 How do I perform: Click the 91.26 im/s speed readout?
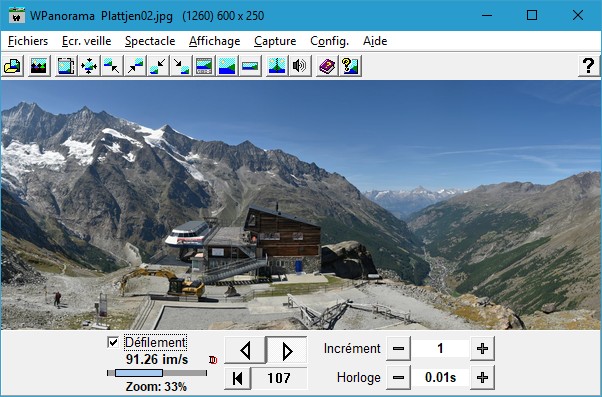157,360
